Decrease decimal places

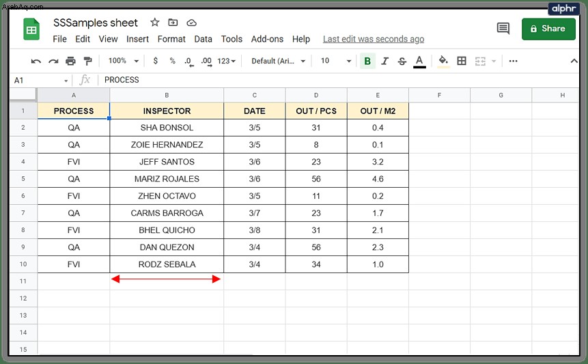click(188, 61)
